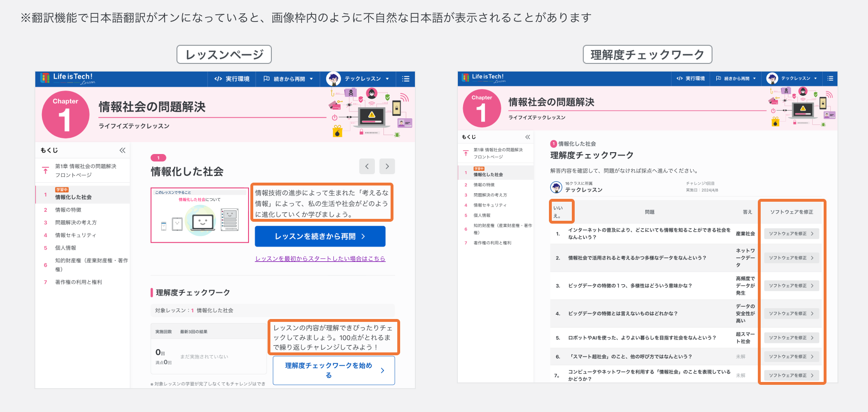Click question text ビッグデータの特徴の1つ、多様性
868x412 pixels.
click(630, 286)
